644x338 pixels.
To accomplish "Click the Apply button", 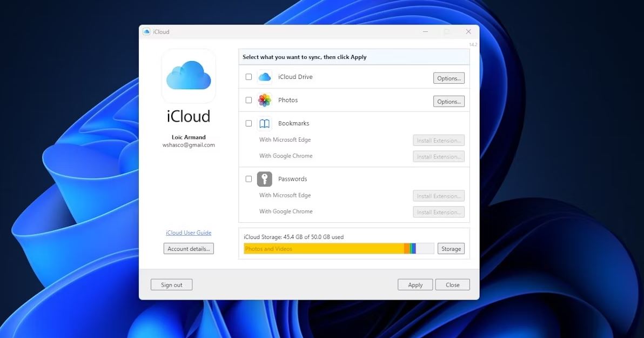I will click(415, 285).
